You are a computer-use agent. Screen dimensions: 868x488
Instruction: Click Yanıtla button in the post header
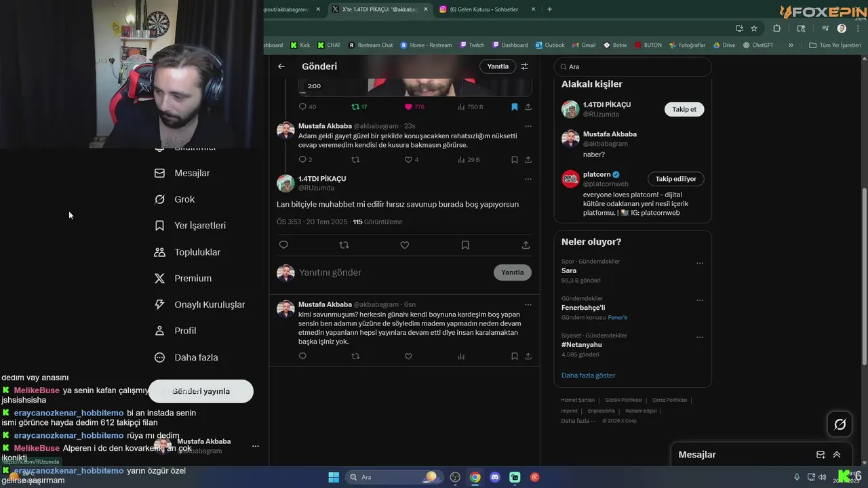click(498, 66)
